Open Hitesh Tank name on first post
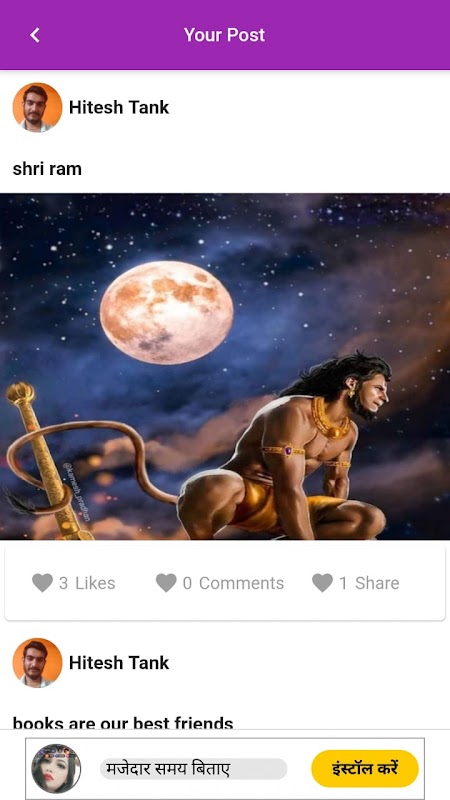 tap(119, 107)
